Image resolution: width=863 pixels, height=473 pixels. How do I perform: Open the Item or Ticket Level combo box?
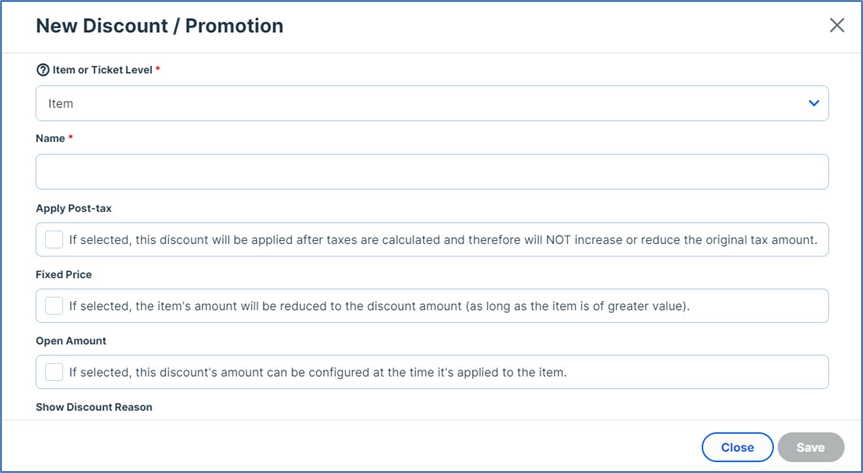431,103
